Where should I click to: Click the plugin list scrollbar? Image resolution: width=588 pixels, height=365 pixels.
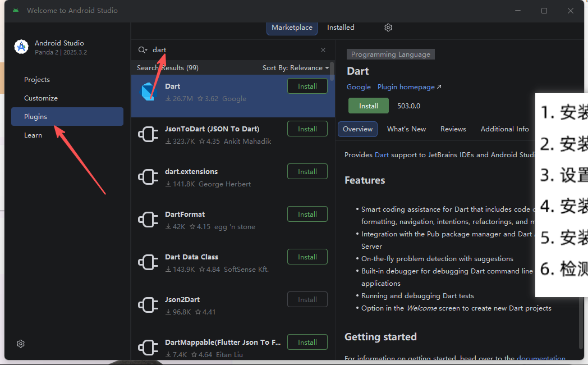click(332, 71)
